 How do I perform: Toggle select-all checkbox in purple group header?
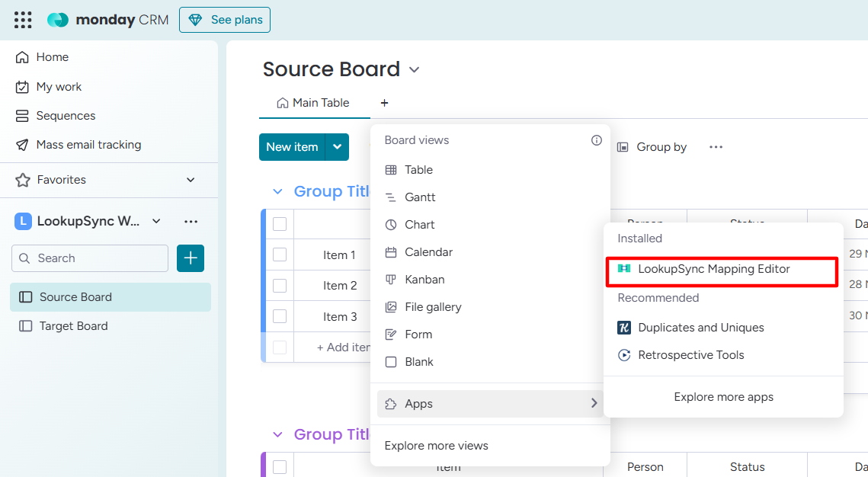click(x=280, y=467)
